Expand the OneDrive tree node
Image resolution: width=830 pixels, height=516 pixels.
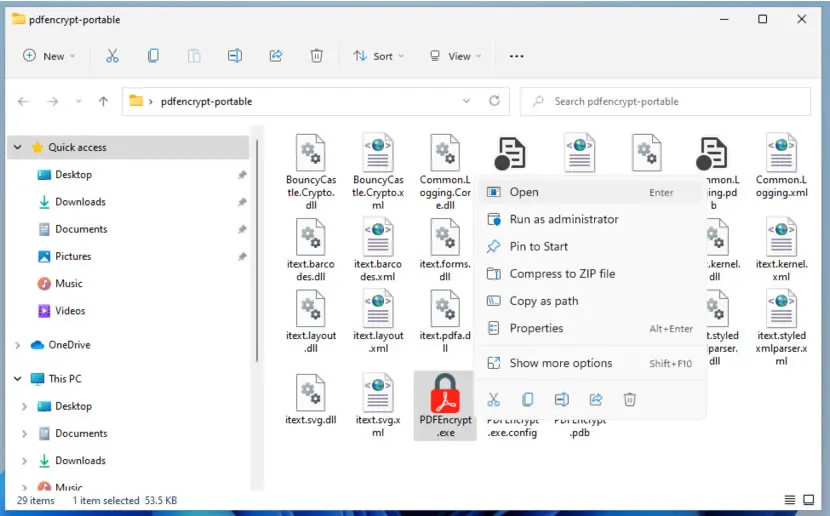(x=18, y=345)
